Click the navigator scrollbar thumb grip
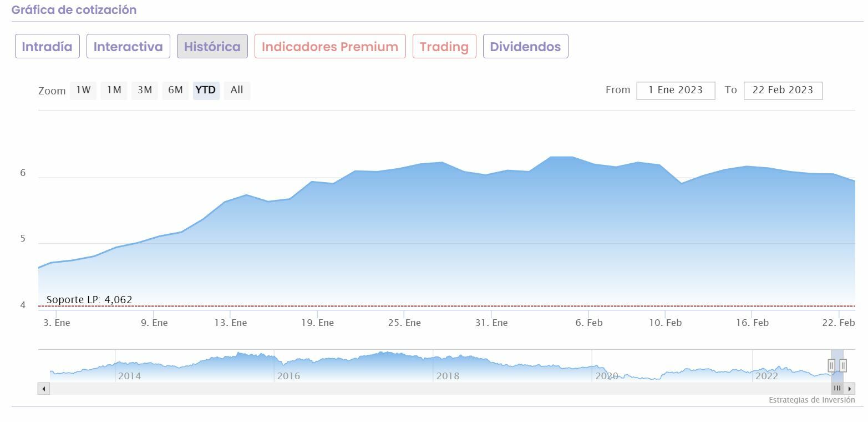Screen dimensions: 868x422 837,389
